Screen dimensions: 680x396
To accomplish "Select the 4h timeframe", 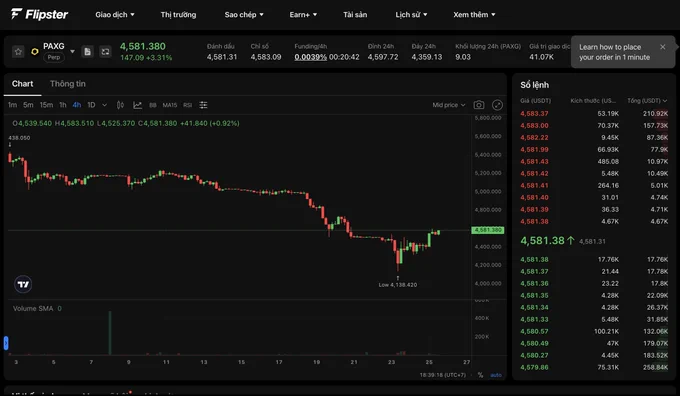I will [77, 105].
